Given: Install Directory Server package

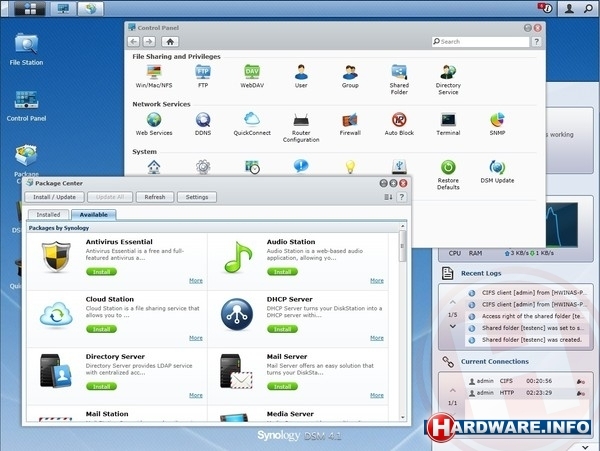Looking at the screenshot, I should tap(101, 387).
